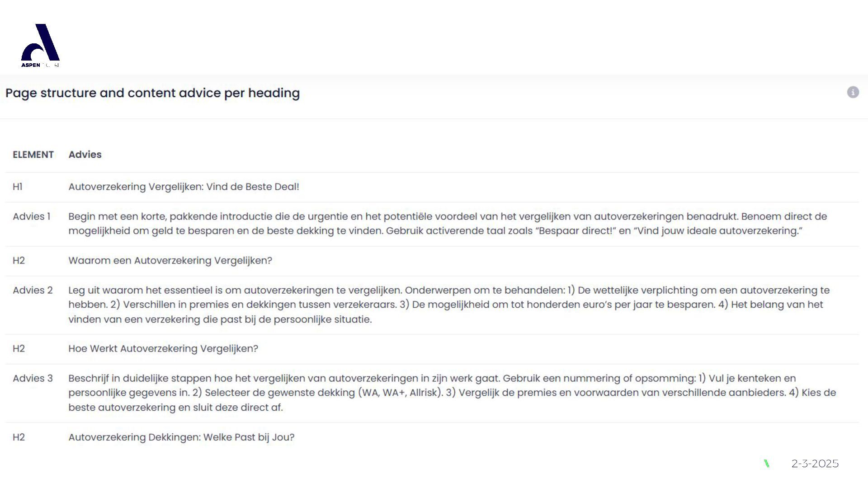
Task: Click the small green mark beside the date
Action: tap(766, 463)
